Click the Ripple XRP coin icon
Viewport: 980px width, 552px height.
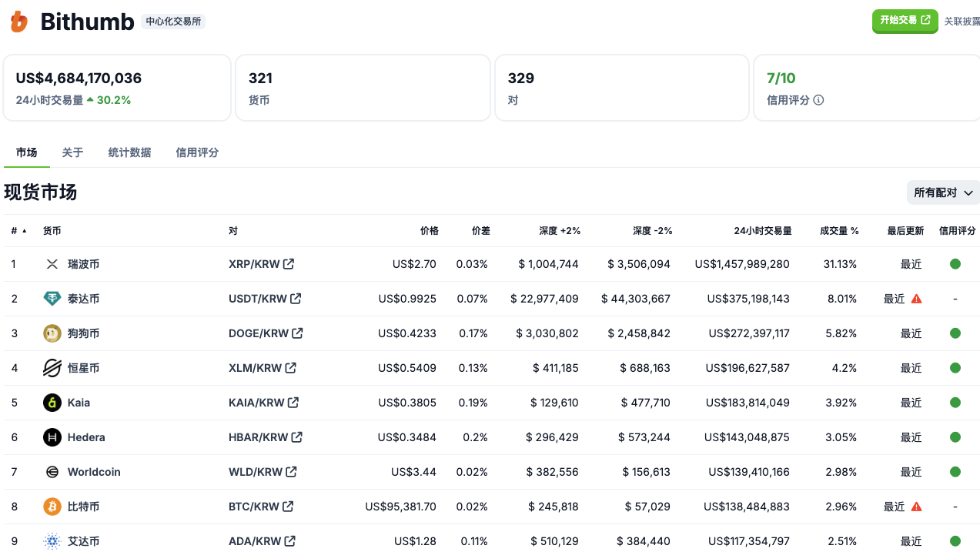click(x=52, y=263)
